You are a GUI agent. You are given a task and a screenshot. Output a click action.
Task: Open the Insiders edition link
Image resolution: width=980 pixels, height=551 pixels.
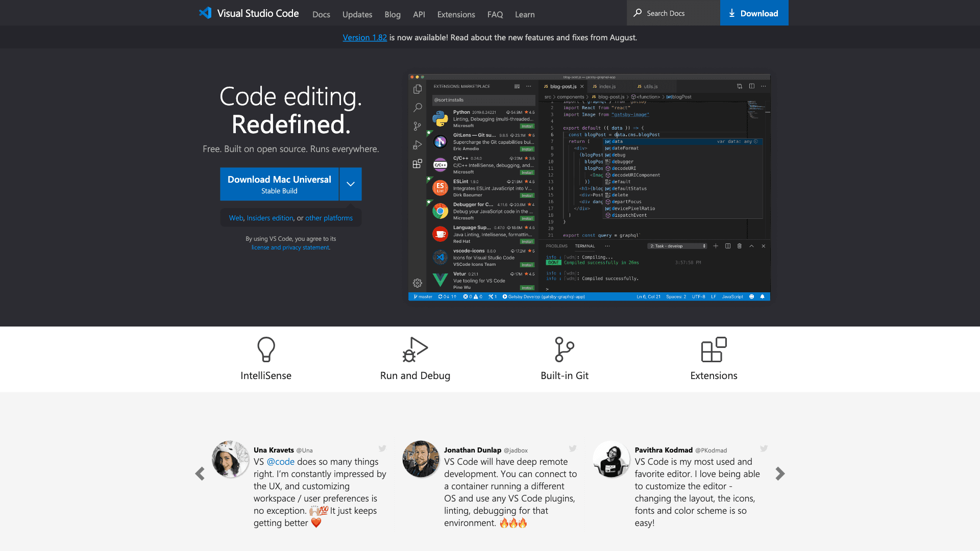[x=270, y=218]
